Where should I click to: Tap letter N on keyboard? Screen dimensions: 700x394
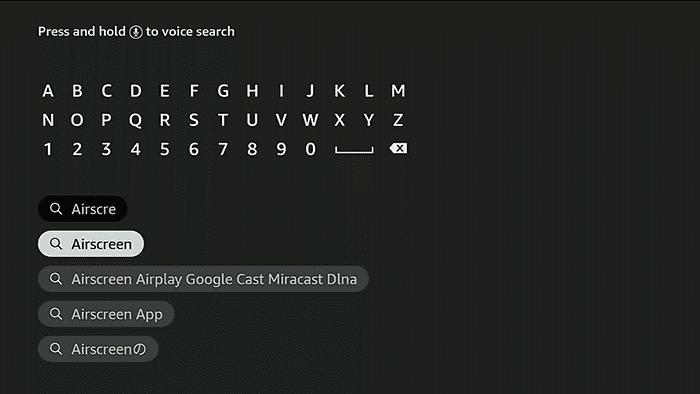coord(48,120)
